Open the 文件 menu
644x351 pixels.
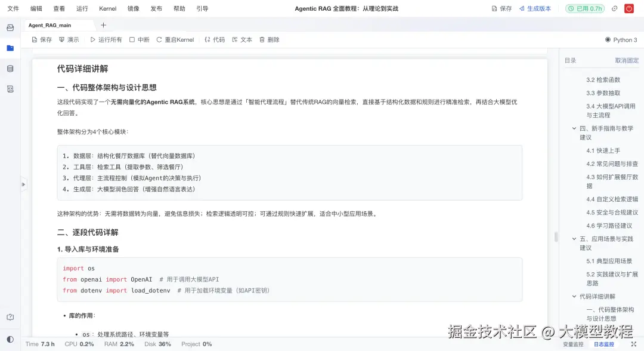[13, 8]
